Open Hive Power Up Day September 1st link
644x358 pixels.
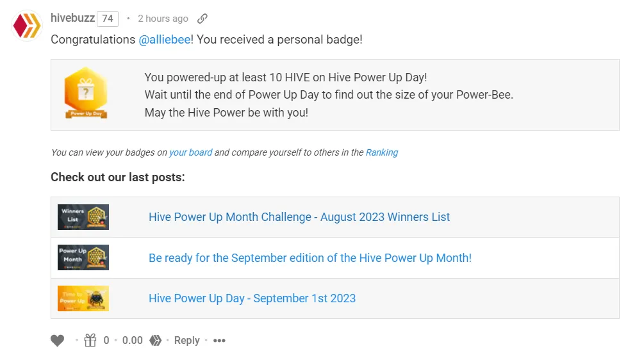[x=252, y=298]
